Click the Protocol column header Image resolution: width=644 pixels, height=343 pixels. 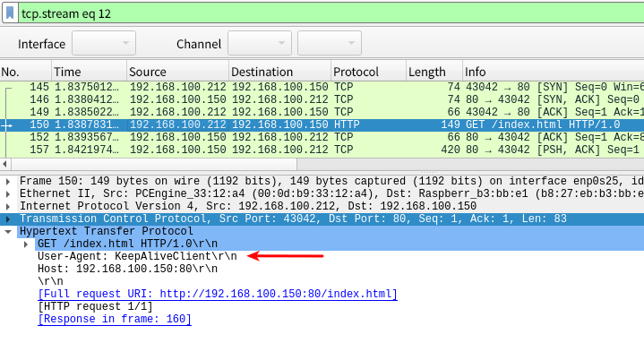tap(368, 72)
